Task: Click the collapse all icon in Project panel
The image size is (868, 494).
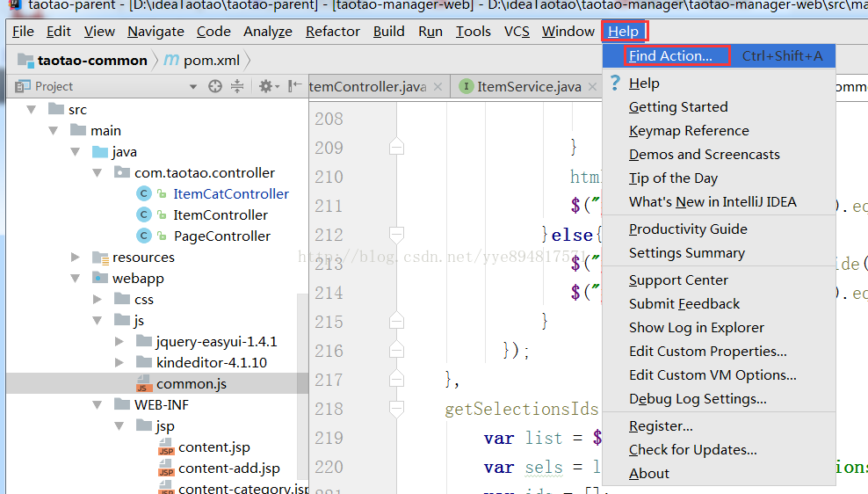Action: click(237, 86)
